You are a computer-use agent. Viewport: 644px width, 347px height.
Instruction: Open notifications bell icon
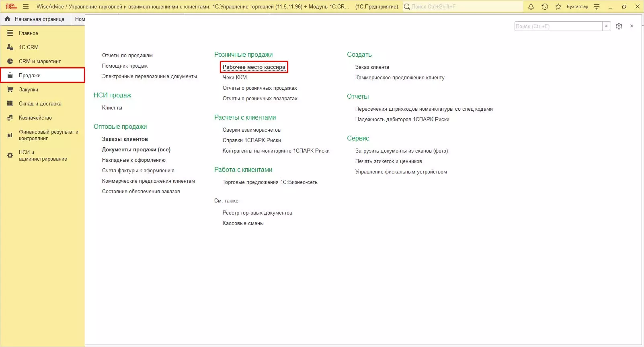pos(531,6)
